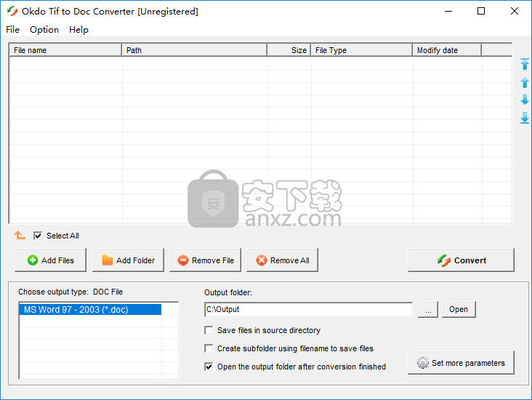Maximize the converter window
532x400 pixels.
pyautogui.click(x=481, y=11)
